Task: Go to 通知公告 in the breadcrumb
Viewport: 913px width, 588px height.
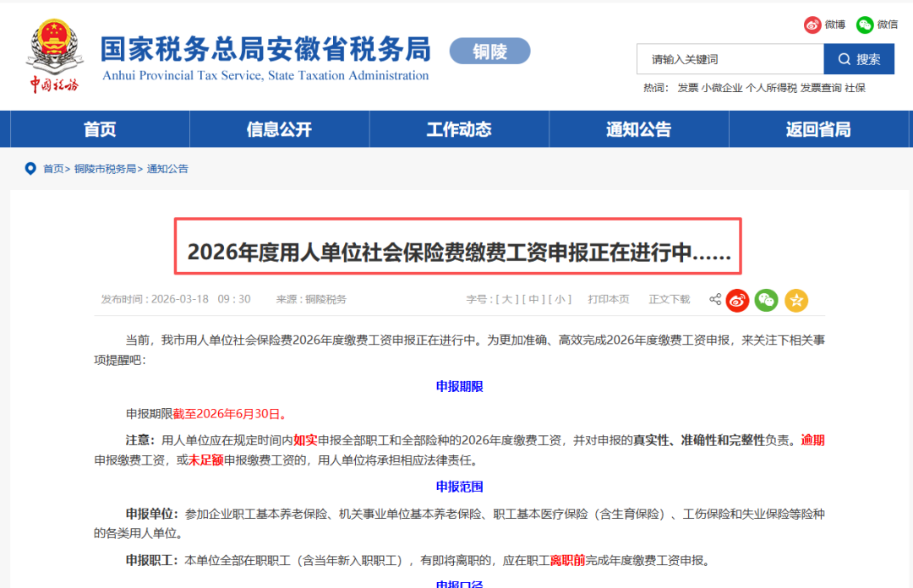Action: point(167,169)
